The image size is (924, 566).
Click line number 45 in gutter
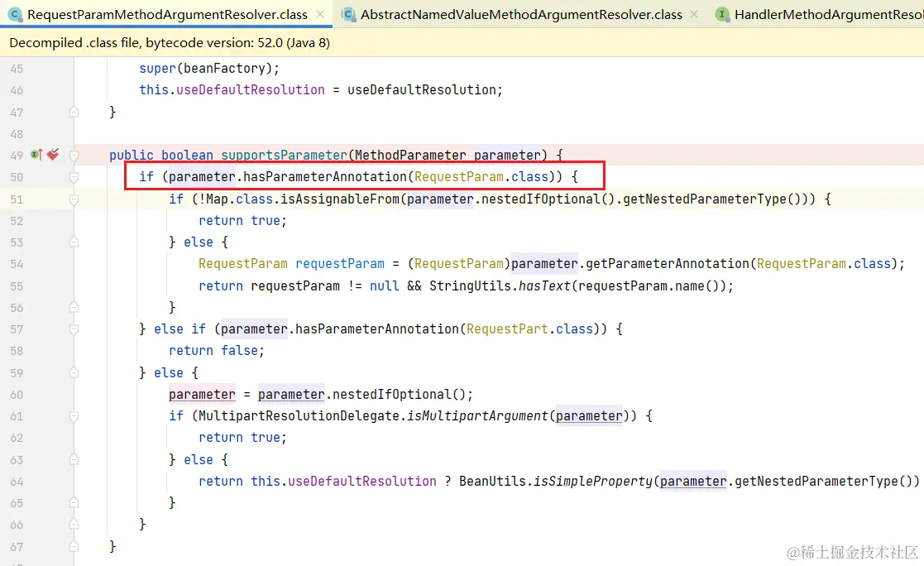click(x=17, y=69)
